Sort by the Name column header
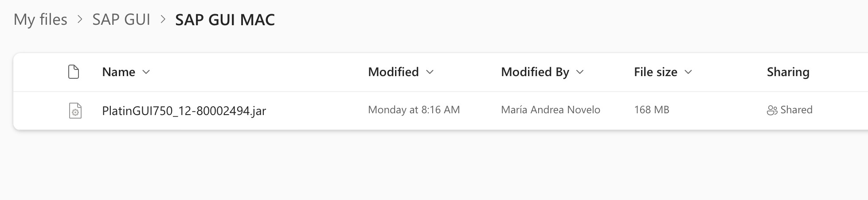Screen dimensions: 868x200 [x=118, y=72]
